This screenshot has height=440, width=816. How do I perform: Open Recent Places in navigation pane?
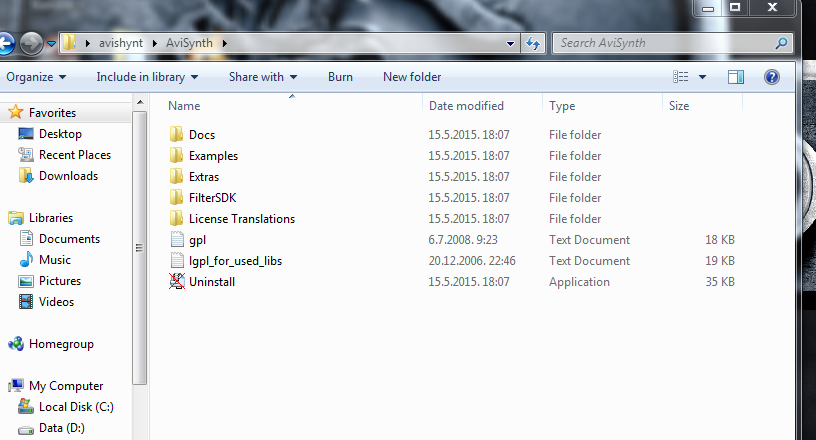click(75, 155)
